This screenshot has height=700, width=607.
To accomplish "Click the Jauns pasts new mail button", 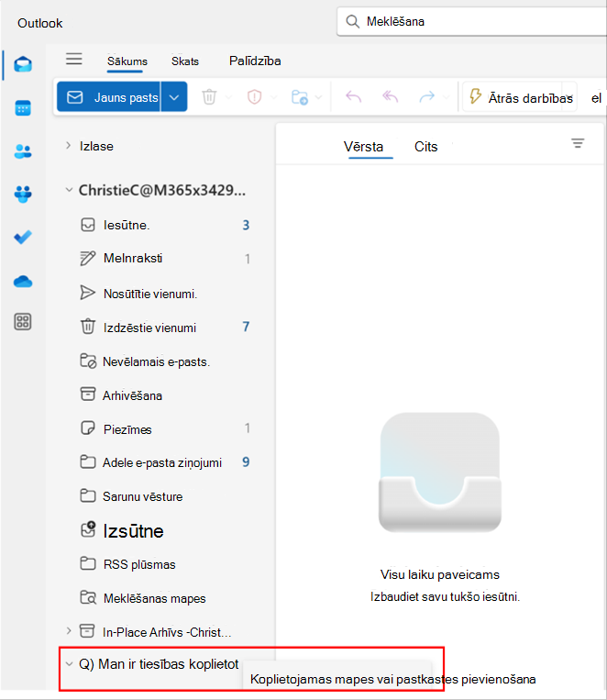I will (108, 97).
